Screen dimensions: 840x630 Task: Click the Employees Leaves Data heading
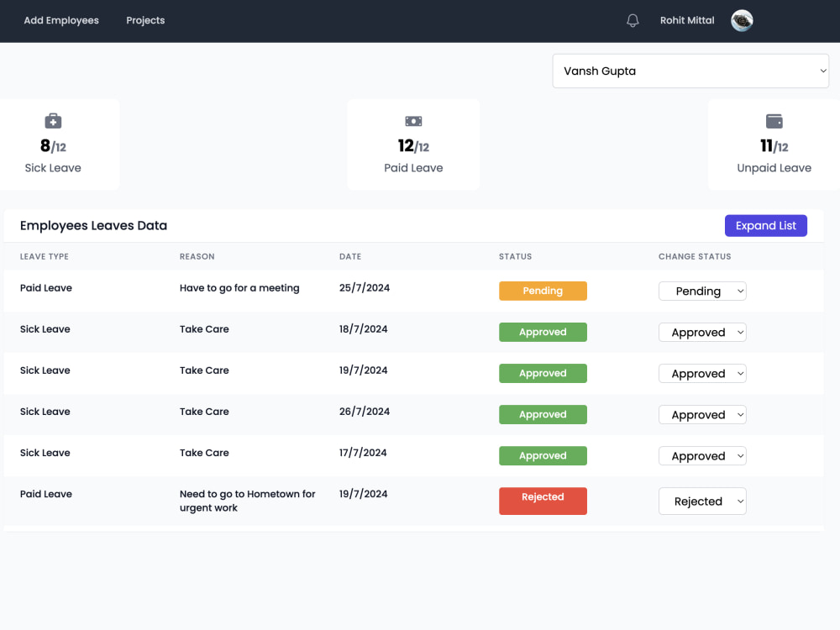tap(94, 225)
